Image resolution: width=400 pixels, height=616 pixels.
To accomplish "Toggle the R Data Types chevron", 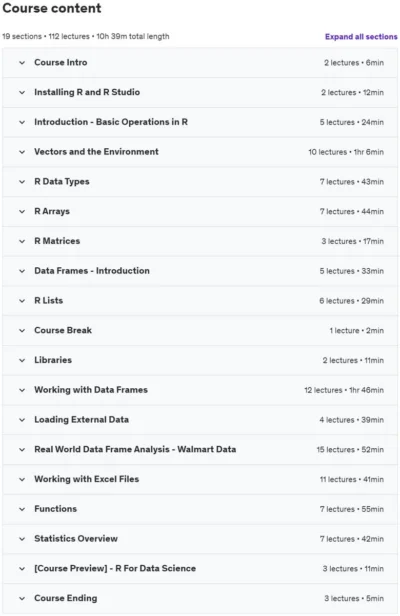I will (x=22, y=182).
